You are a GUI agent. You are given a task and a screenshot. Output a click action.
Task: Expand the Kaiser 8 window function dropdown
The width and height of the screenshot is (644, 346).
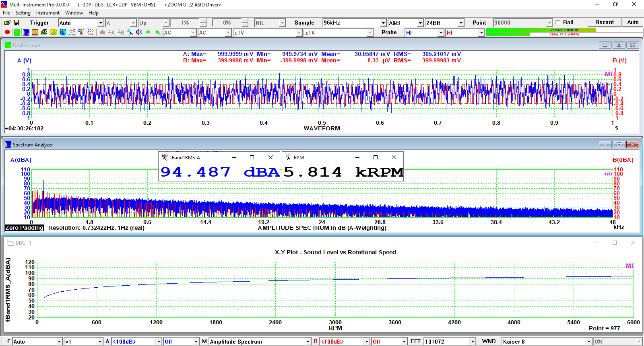[589, 342]
